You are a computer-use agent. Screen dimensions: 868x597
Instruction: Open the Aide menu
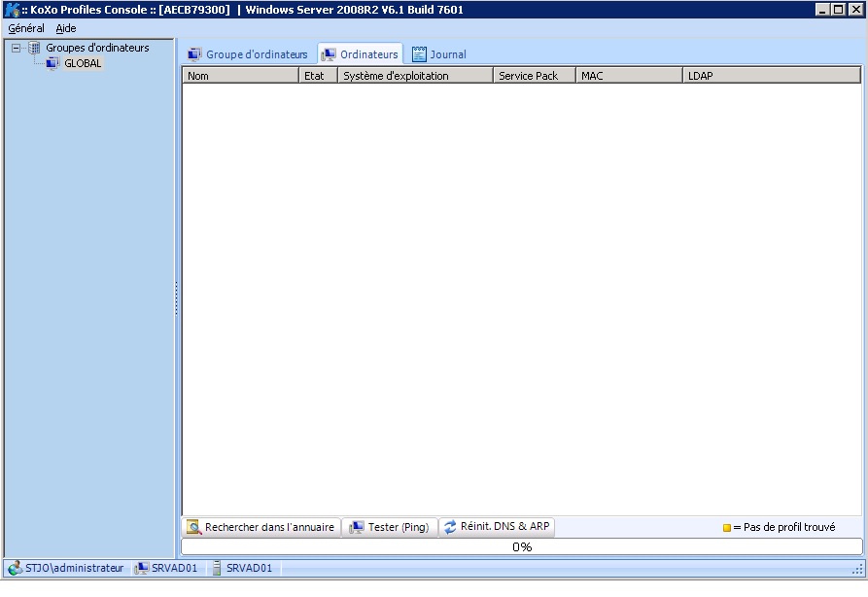pos(66,28)
